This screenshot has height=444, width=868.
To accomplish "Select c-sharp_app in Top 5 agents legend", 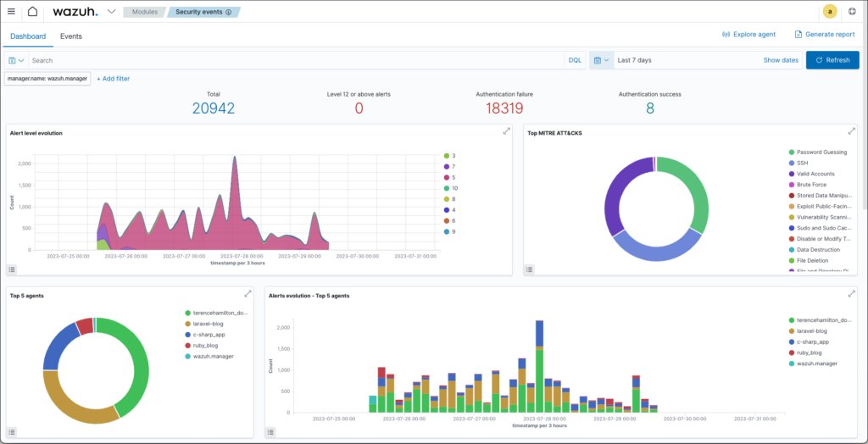I will [205, 335].
